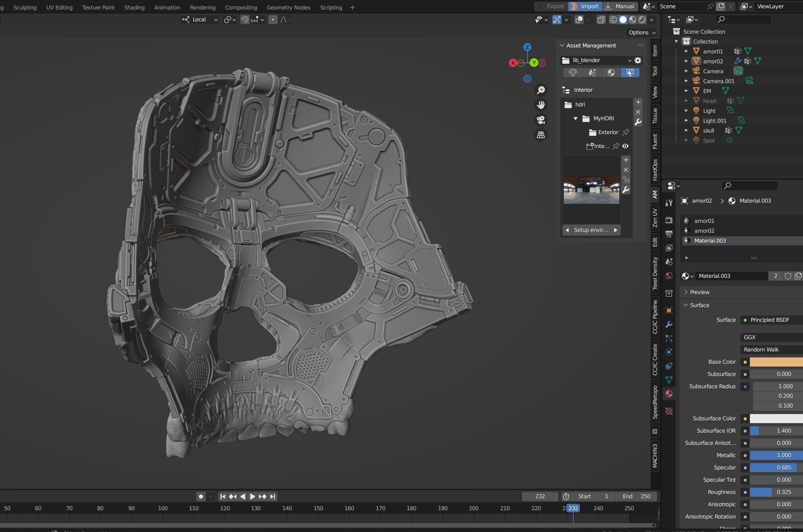The width and height of the screenshot is (803, 532).
Task: Expand the Preview panel
Action: [x=699, y=292]
